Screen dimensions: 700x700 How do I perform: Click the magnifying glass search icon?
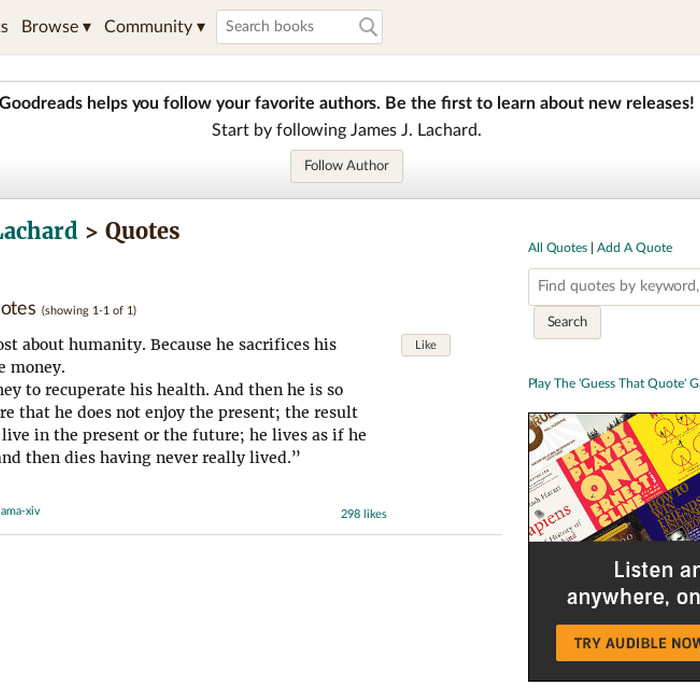[x=368, y=27]
